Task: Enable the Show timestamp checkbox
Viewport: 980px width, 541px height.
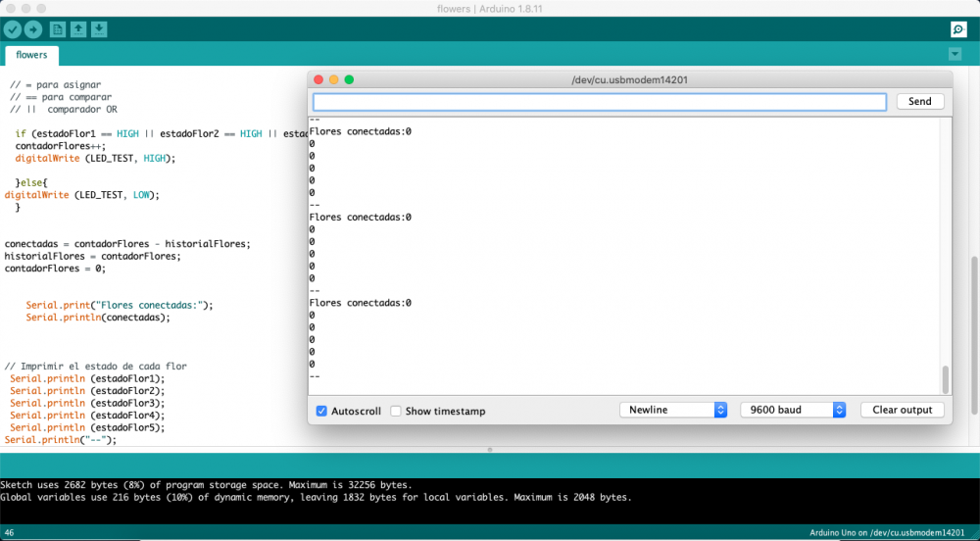Action: (x=396, y=411)
